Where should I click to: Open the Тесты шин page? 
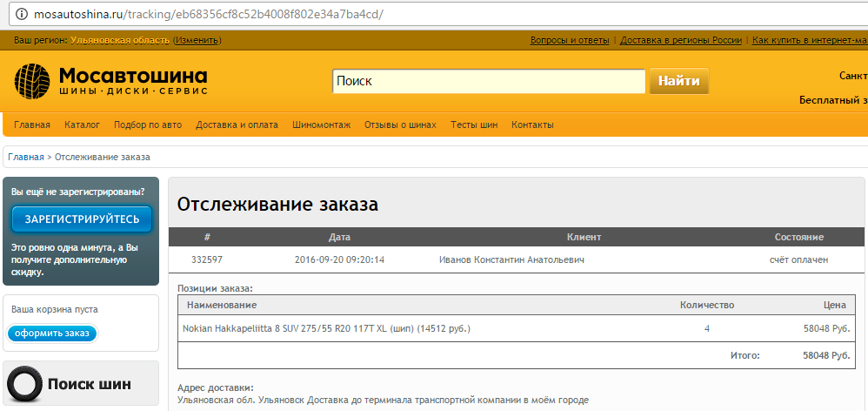[x=474, y=125]
